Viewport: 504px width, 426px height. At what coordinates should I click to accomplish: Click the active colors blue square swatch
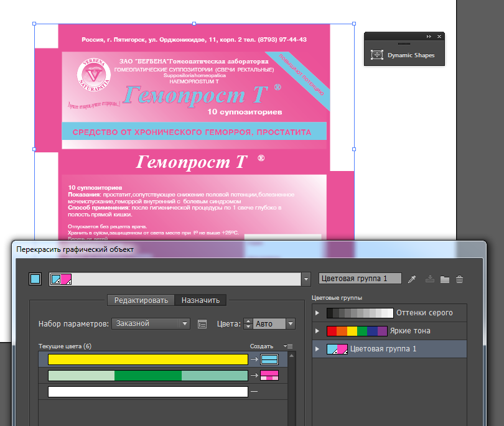pos(35,279)
